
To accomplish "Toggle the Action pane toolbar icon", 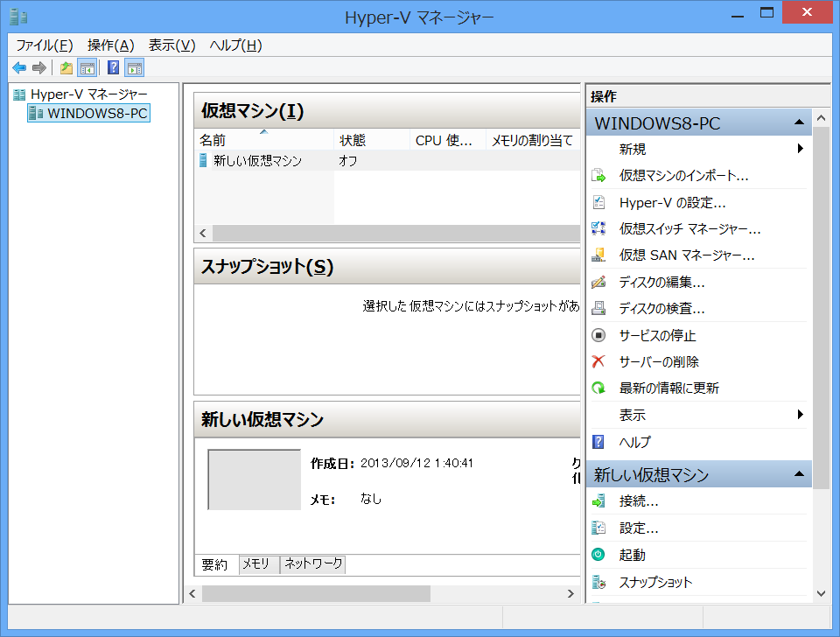I will point(135,68).
